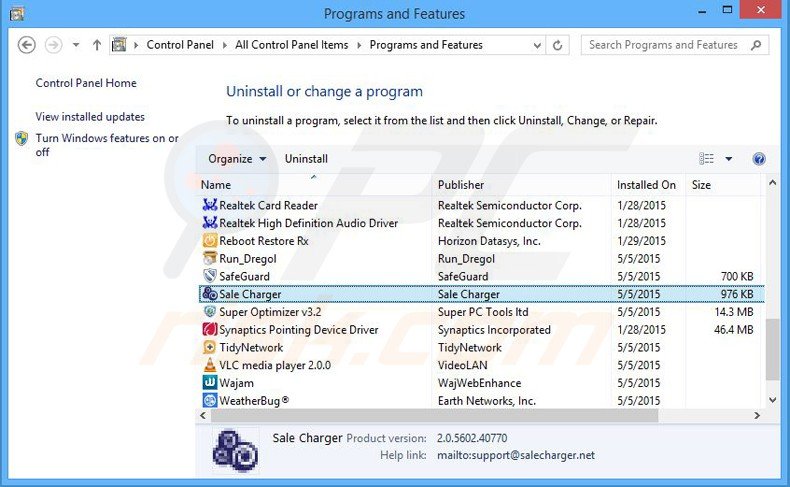Open the address bar history dropdown
790x487 pixels.
[536, 45]
